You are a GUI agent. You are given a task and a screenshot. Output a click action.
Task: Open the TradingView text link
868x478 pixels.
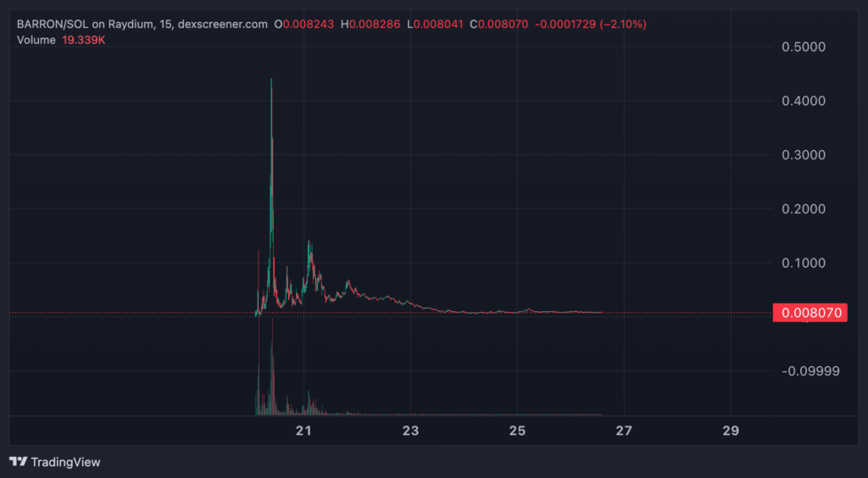65,462
